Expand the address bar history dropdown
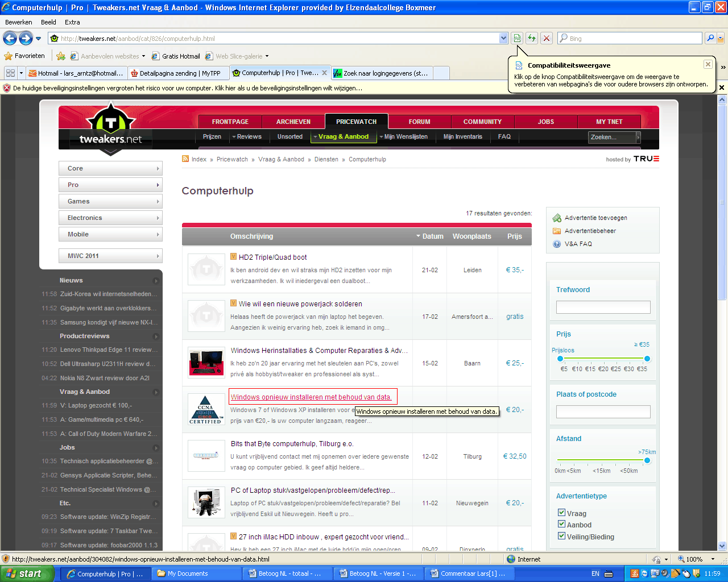This screenshot has width=728, height=582. [x=503, y=38]
